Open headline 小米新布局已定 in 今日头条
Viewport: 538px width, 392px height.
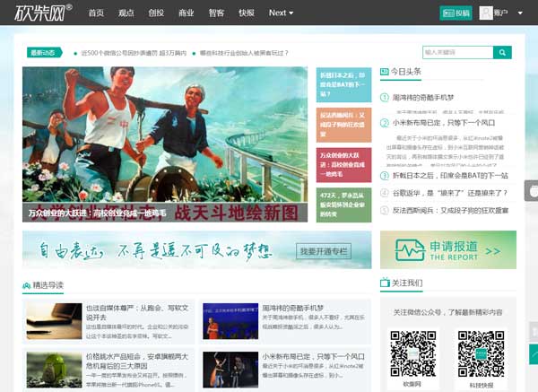(x=444, y=123)
